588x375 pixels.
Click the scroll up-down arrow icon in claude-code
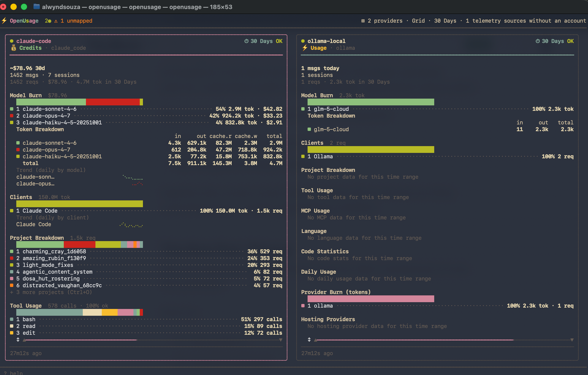point(18,339)
